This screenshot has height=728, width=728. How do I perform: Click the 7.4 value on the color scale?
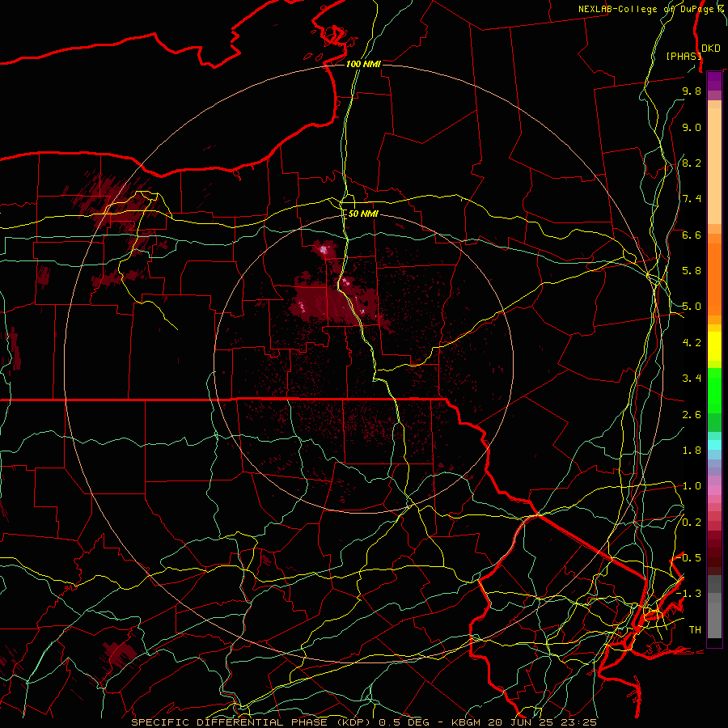(692, 199)
